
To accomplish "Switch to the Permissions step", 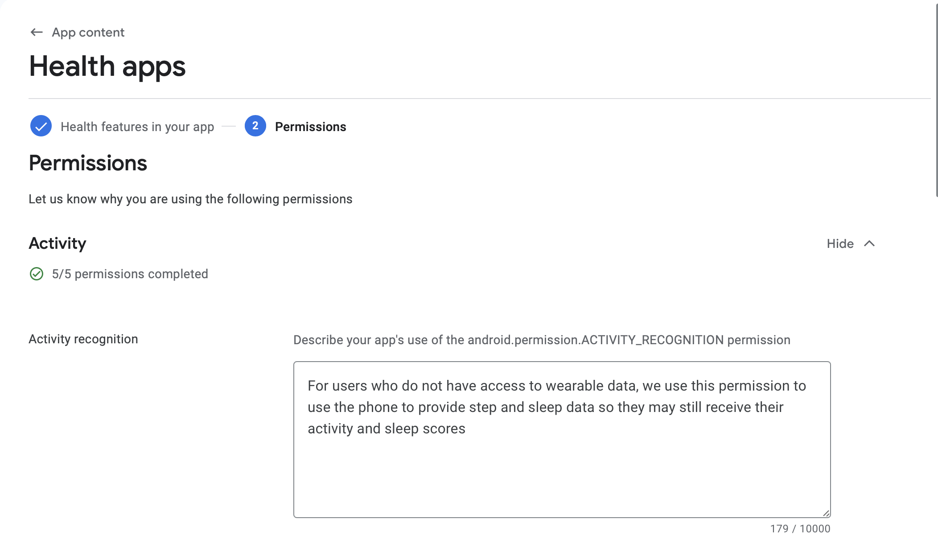I will coord(311,126).
